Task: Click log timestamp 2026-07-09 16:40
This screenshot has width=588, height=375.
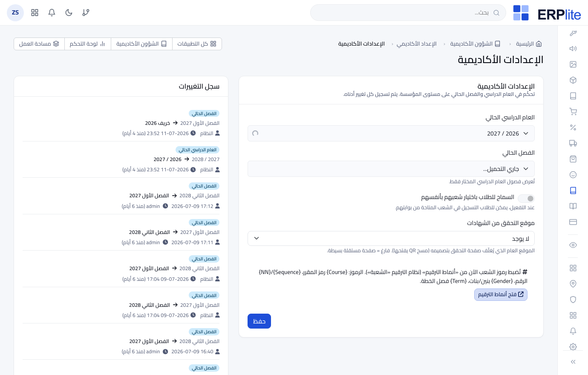Action: pyautogui.click(x=192, y=352)
